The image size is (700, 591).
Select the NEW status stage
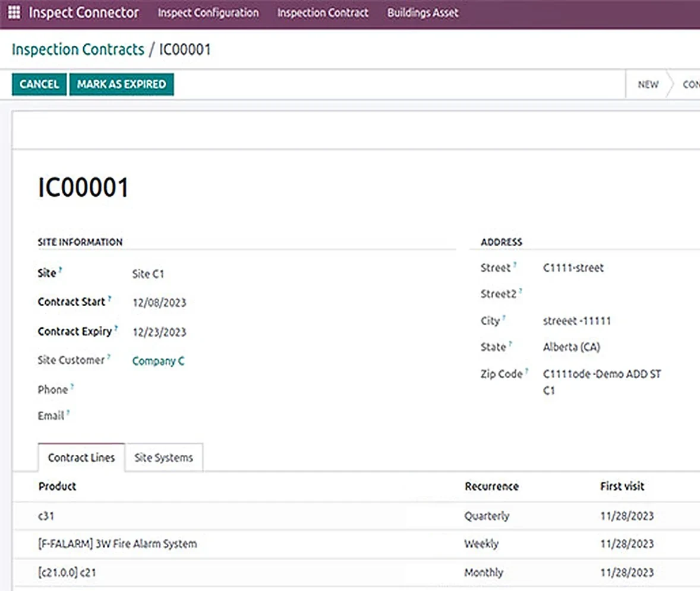click(648, 84)
